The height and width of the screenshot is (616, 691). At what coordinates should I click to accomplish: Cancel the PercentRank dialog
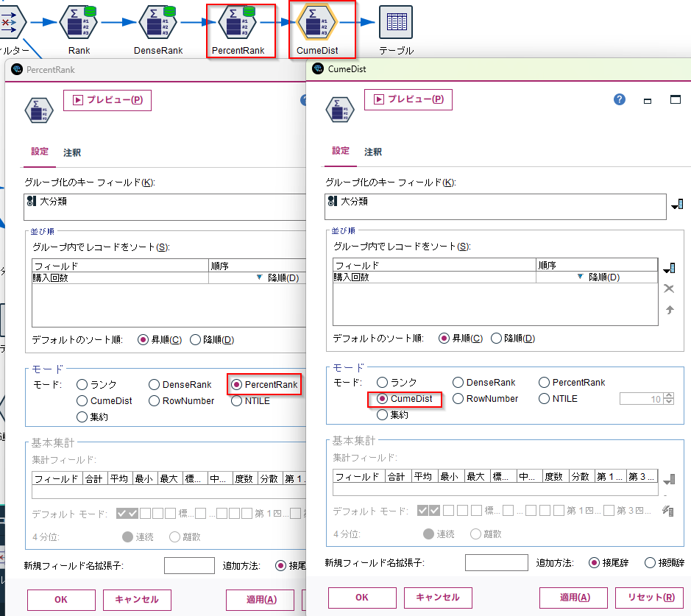point(137,600)
